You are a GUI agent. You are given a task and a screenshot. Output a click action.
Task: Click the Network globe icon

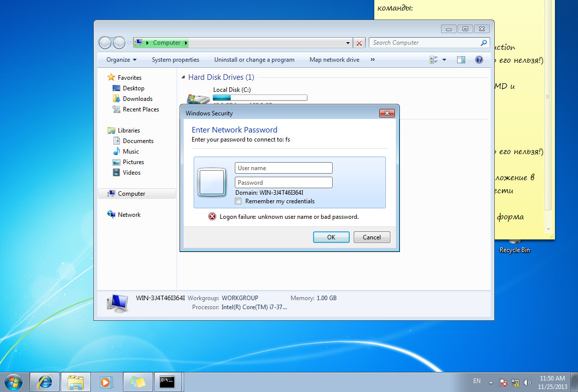click(111, 214)
